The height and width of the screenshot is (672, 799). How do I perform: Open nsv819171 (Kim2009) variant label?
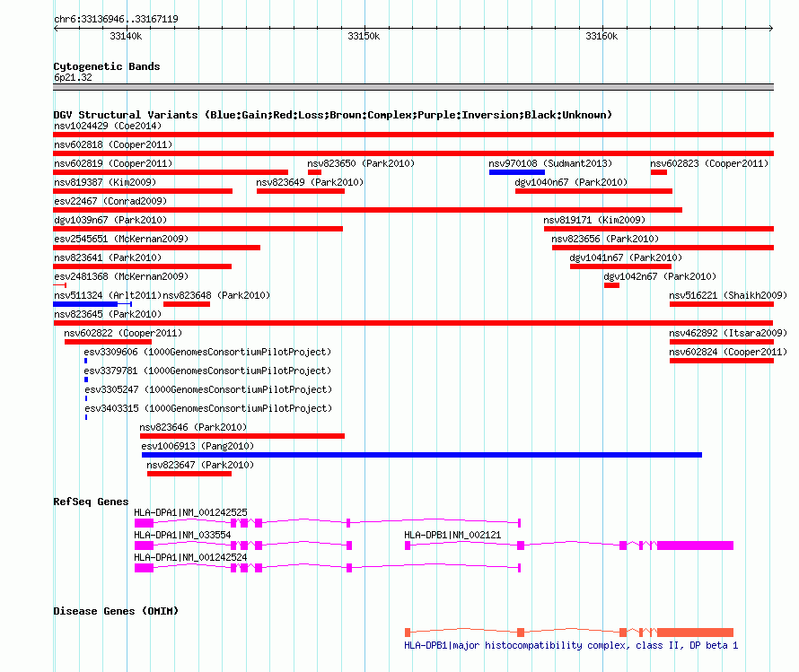click(594, 220)
